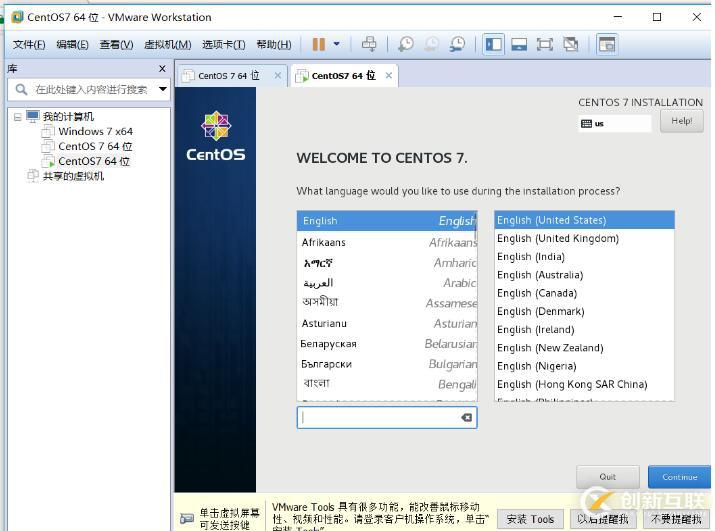The height and width of the screenshot is (531, 715).
Task: Select Asturianu in the language list
Action: pyautogui.click(x=387, y=323)
